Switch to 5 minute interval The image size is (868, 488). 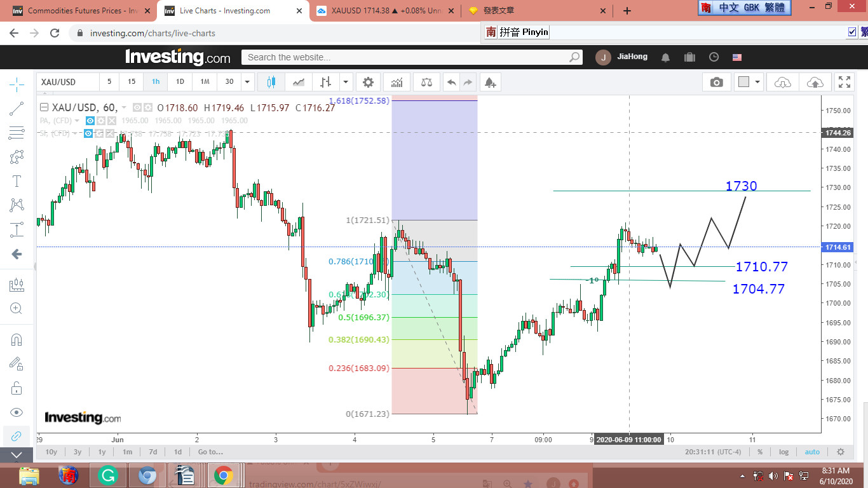(x=109, y=82)
